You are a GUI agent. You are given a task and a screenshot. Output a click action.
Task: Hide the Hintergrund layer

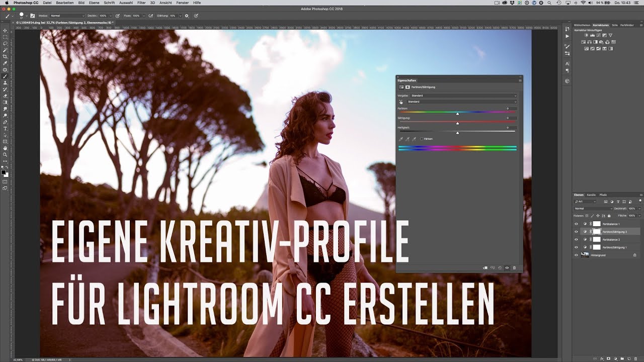[576, 255]
